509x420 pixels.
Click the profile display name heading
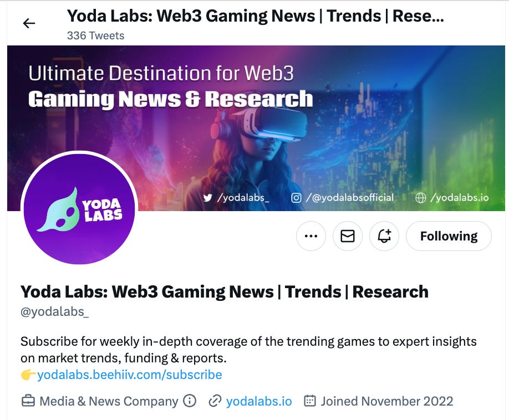(225, 291)
